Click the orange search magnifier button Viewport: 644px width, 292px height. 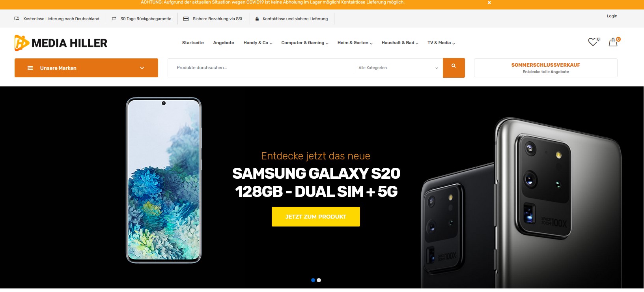click(454, 67)
